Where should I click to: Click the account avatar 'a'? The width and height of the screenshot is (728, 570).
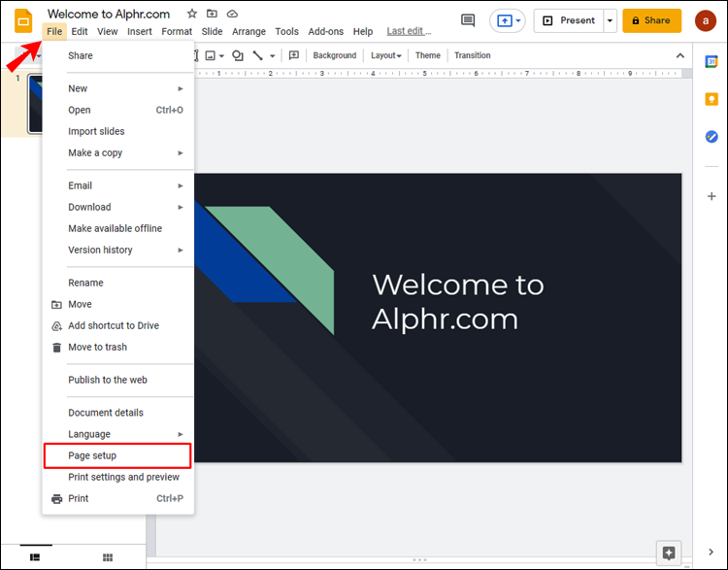click(706, 20)
